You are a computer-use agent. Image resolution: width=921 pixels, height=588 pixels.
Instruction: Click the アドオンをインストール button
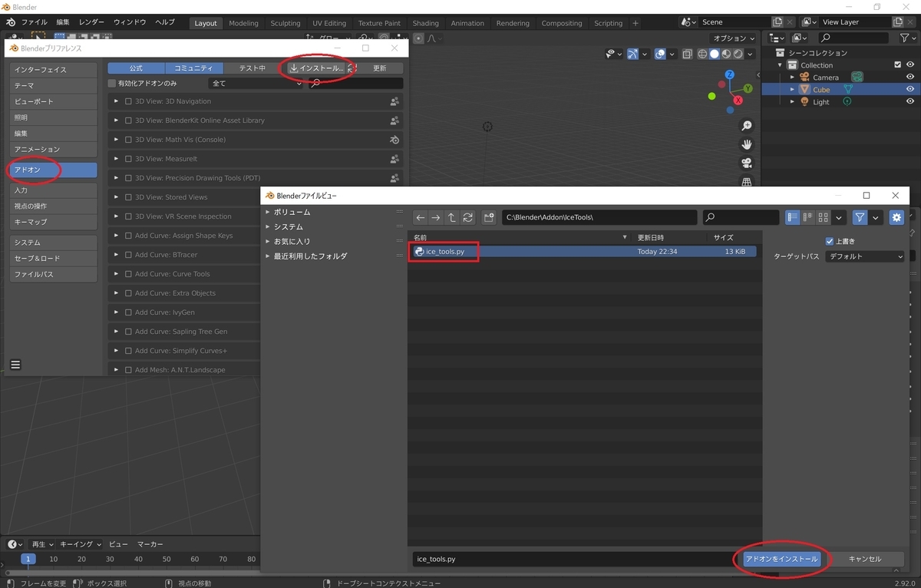(x=781, y=559)
